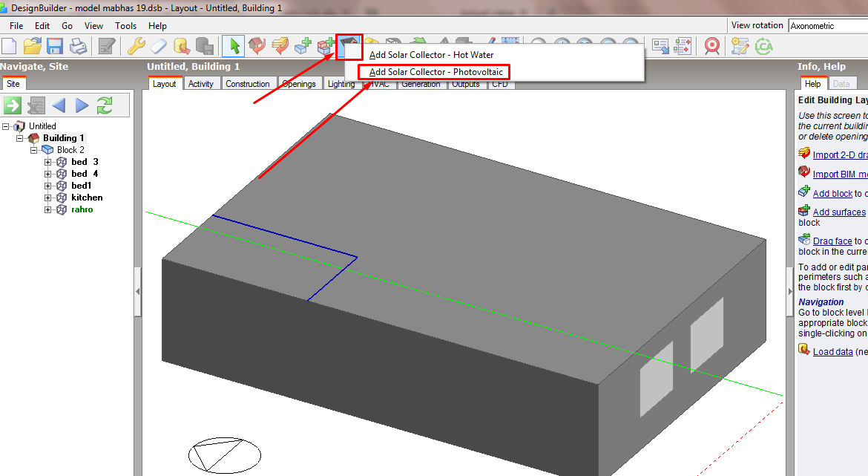Click the Add block toolbar icon
The width and height of the screenshot is (868, 476).
point(303,46)
